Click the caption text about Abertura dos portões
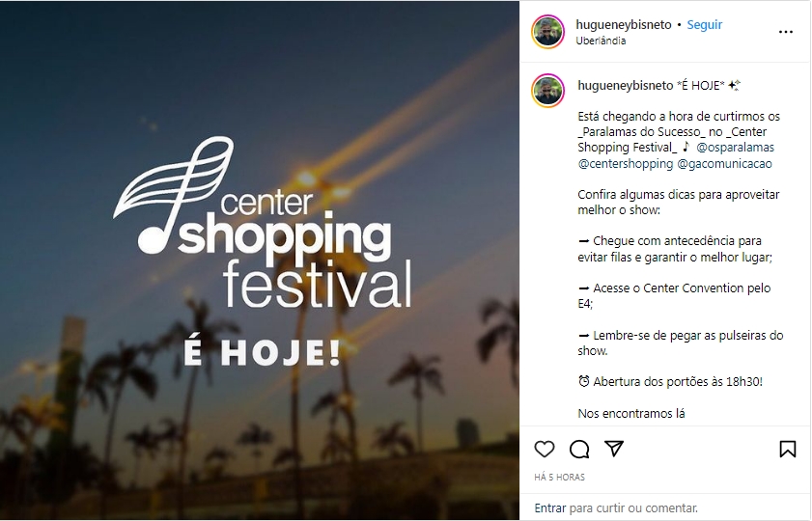 point(670,382)
